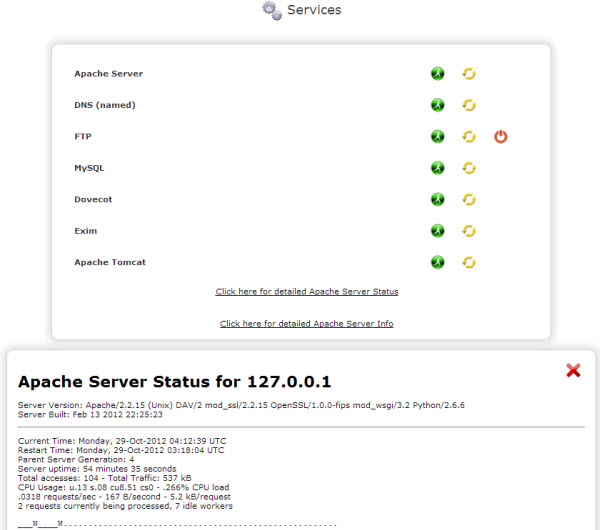Click the '.0318 requests/sec' line
This screenshot has width=600, height=530.
124,497
